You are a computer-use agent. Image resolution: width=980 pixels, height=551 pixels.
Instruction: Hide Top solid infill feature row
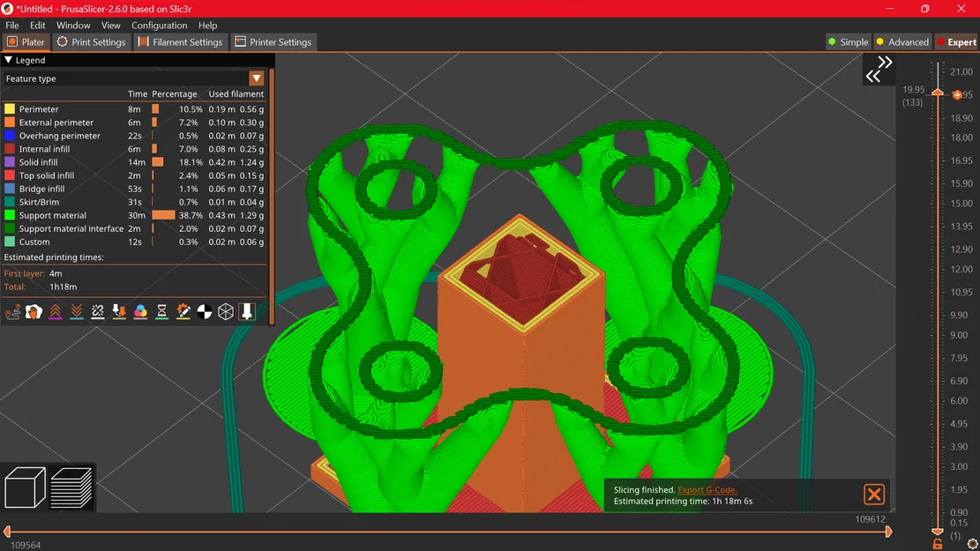point(134,175)
